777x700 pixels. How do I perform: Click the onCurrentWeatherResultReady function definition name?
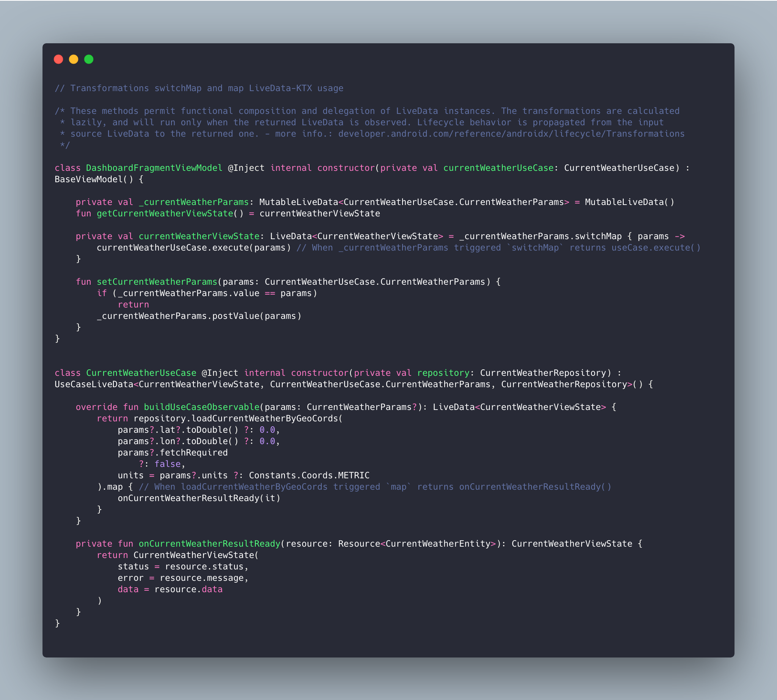(209, 544)
